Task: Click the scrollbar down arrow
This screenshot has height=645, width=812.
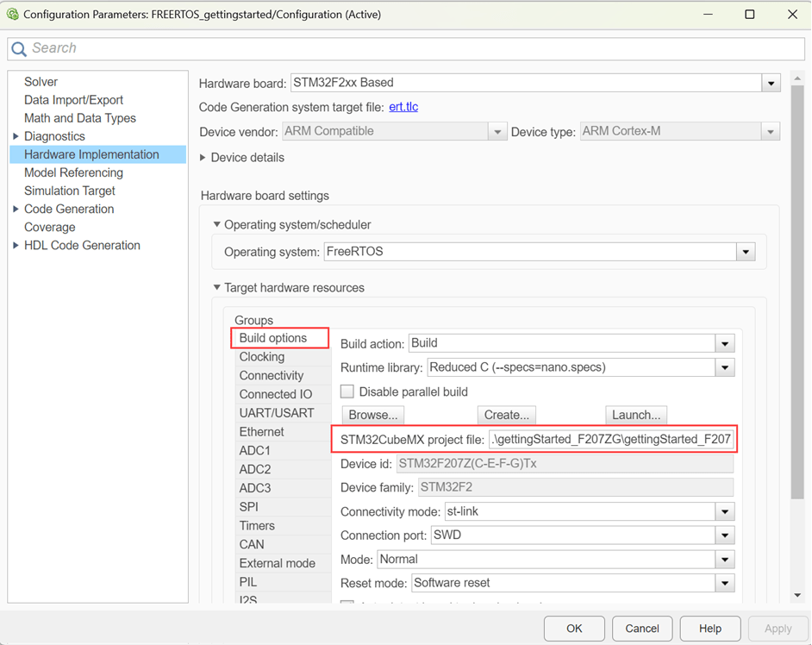Action: click(797, 595)
